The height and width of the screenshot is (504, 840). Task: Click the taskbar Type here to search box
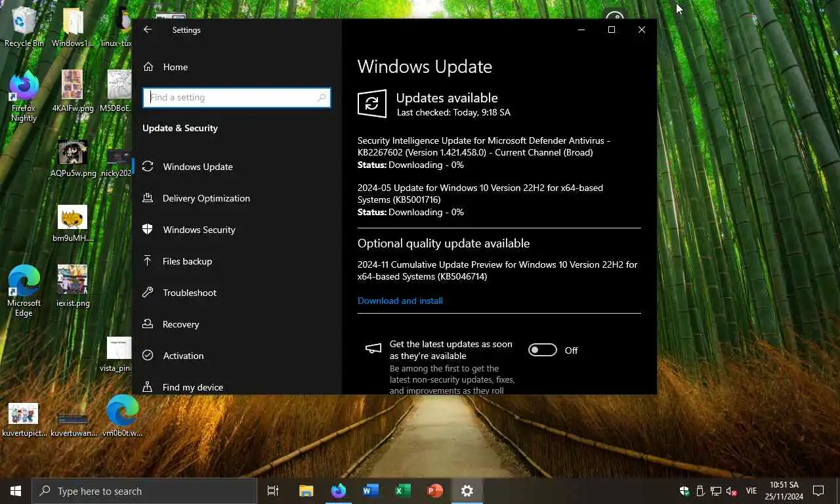[x=144, y=491]
